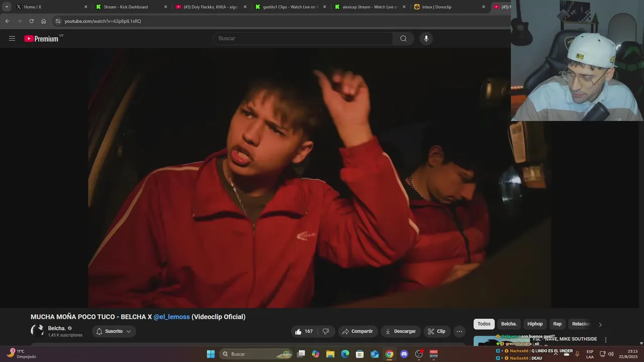The width and height of the screenshot is (644, 362).
Task: Select the Belcha. filter chip
Action: (x=509, y=324)
